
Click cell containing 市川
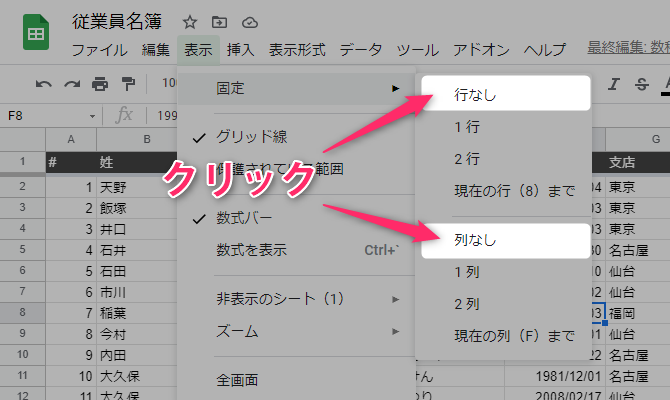[137, 292]
